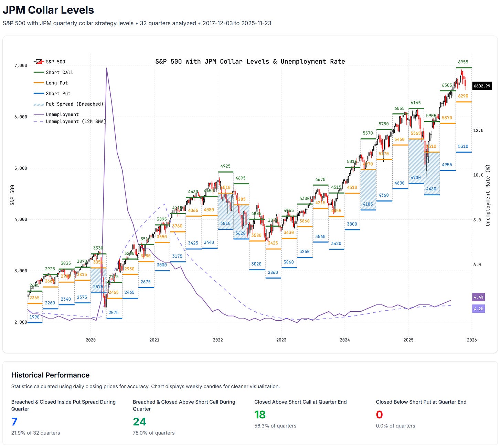Click the 6602.99 current price label
This screenshot has height=448, width=501.
pyautogui.click(x=482, y=86)
